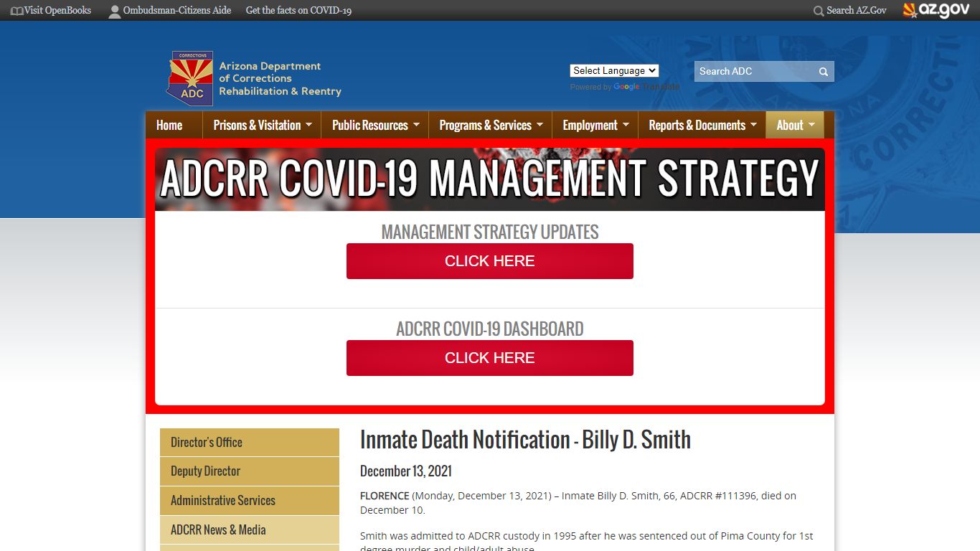Screen dimensions: 980x551
Task: Go to the Home menu item
Action: [169, 125]
